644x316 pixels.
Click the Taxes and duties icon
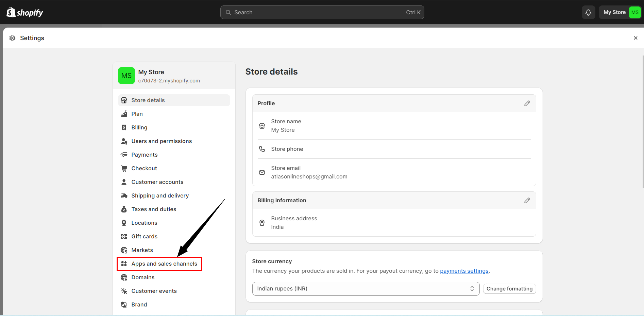[124, 209]
